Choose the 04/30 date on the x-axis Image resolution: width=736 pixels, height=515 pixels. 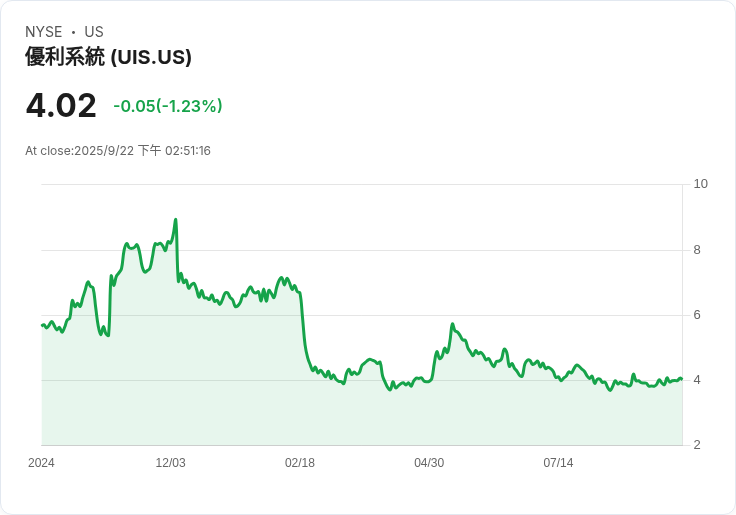tap(429, 463)
